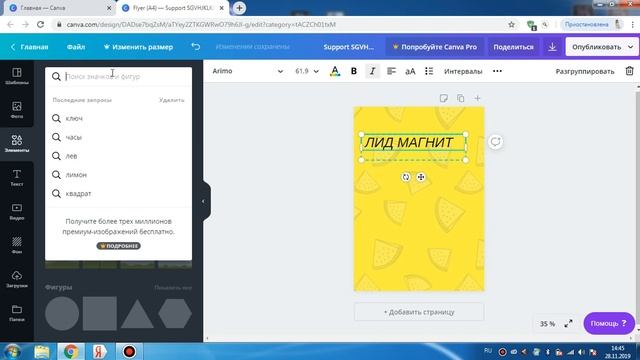640x360 pixels.
Task: Open Chrome from the taskbar
Action: pos(71,351)
